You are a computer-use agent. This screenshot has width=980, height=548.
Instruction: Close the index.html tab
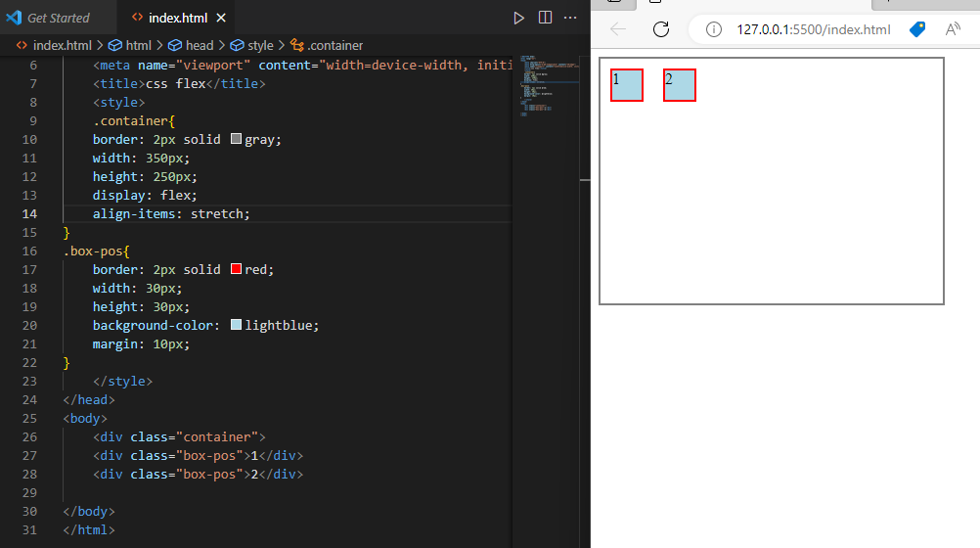pos(221,19)
